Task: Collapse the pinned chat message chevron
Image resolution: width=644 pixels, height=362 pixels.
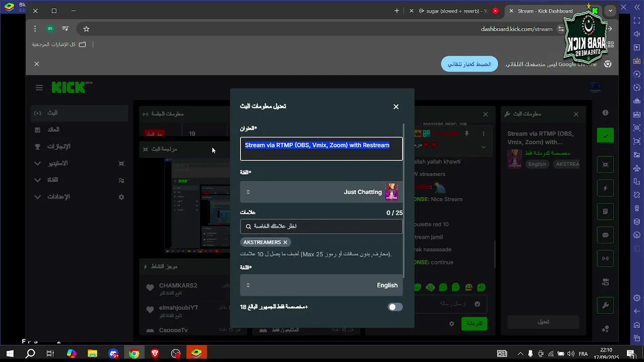Action: 484,147
